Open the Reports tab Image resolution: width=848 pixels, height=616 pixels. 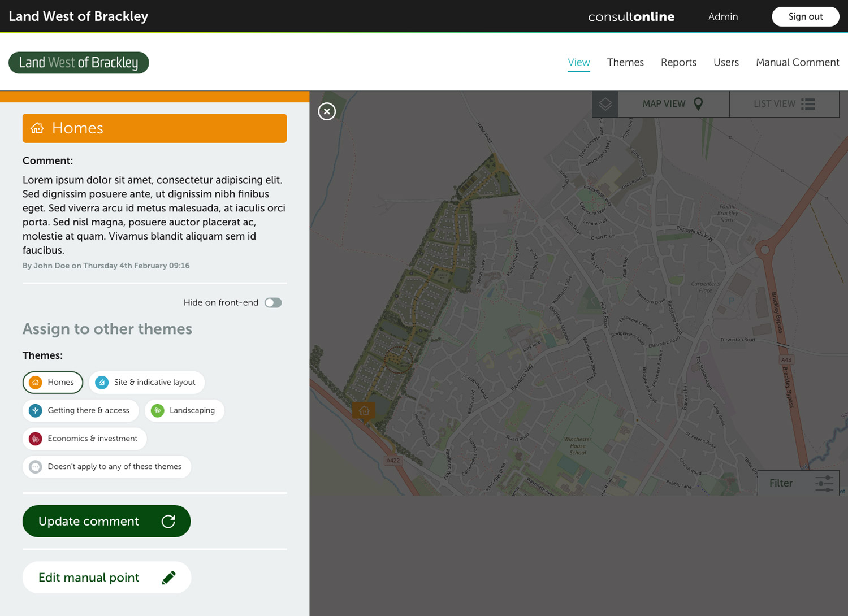tap(678, 62)
